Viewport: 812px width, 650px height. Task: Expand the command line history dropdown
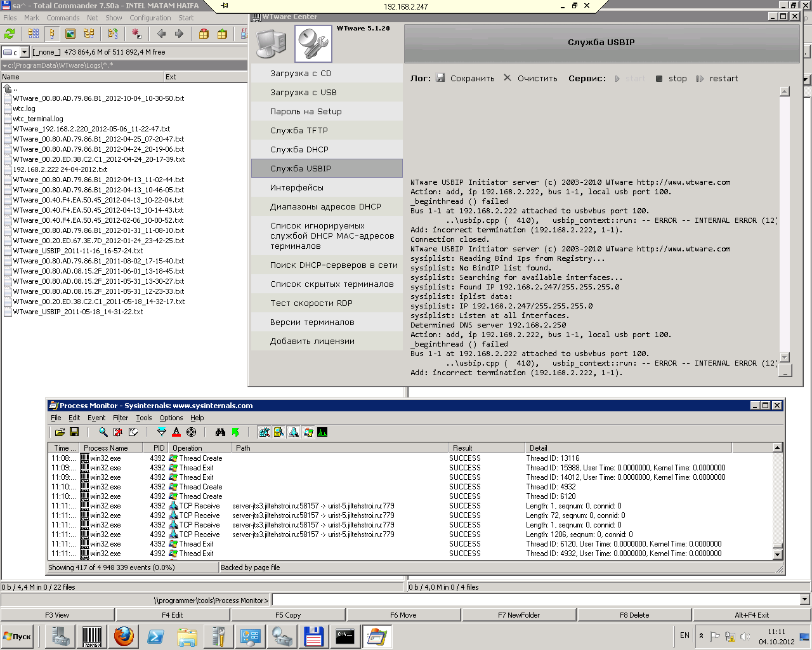coord(805,600)
